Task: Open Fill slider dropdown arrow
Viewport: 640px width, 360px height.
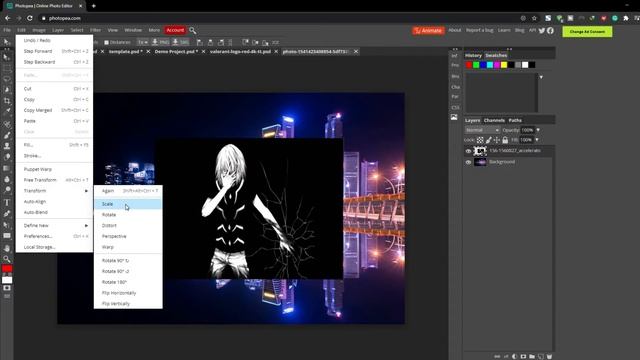Action: 537,140
